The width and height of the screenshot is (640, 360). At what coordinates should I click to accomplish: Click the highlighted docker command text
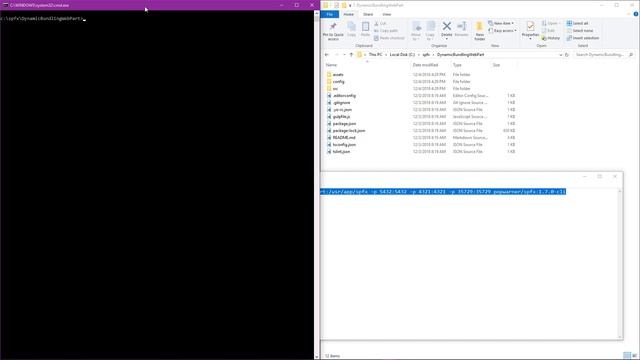pyautogui.click(x=443, y=191)
